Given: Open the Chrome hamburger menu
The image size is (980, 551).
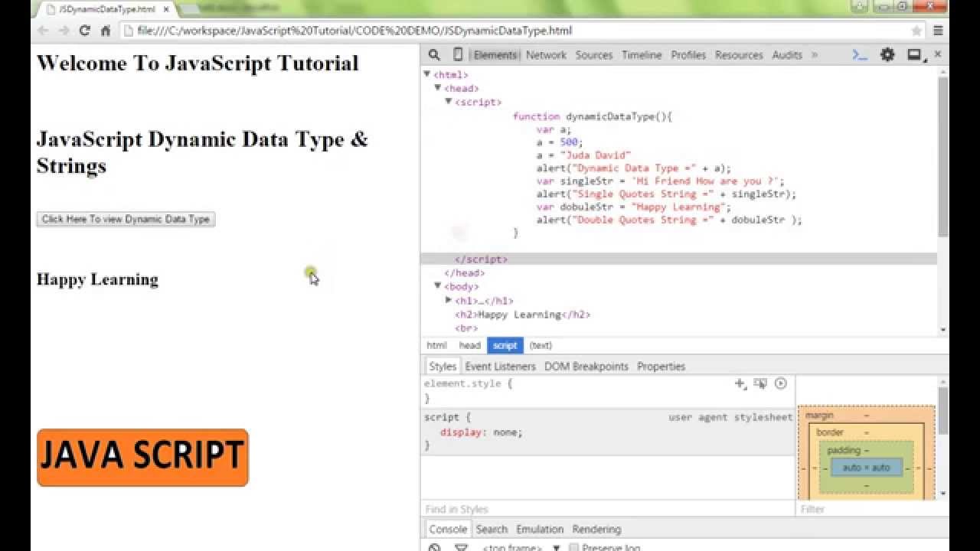Looking at the screenshot, I should [938, 31].
